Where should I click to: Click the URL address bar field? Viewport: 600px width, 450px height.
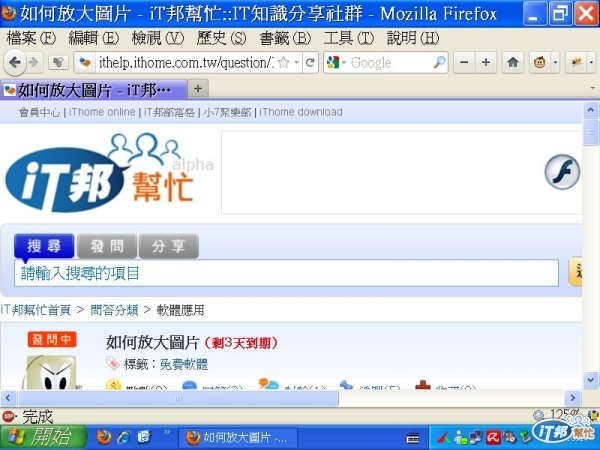[x=186, y=62]
